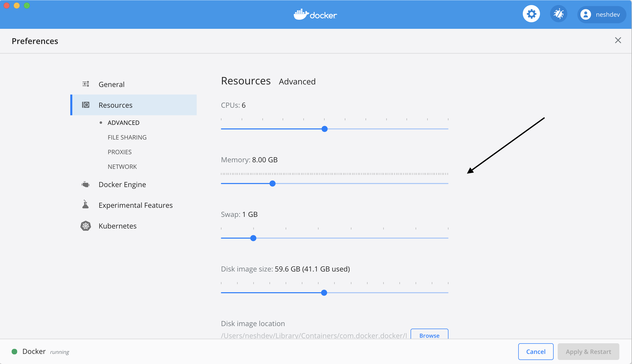The height and width of the screenshot is (364, 632).
Task: Expand the NETWORK sub-section
Action: [x=122, y=166]
